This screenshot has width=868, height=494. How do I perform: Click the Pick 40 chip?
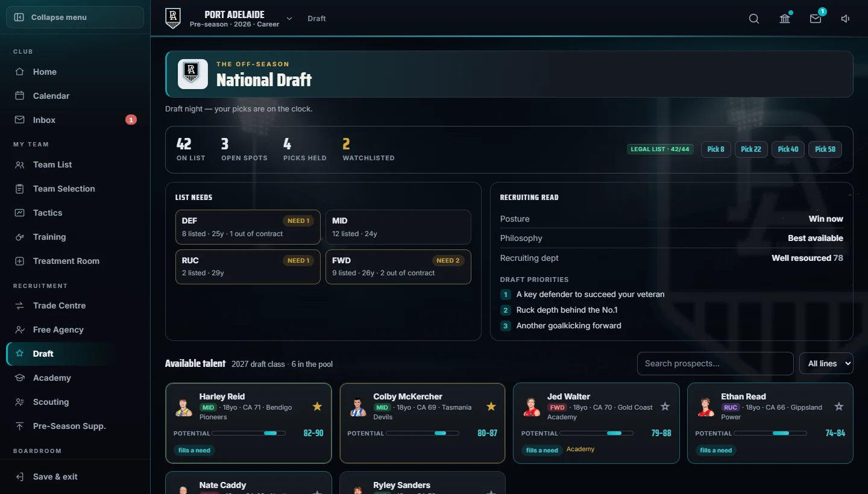coord(788,149)
